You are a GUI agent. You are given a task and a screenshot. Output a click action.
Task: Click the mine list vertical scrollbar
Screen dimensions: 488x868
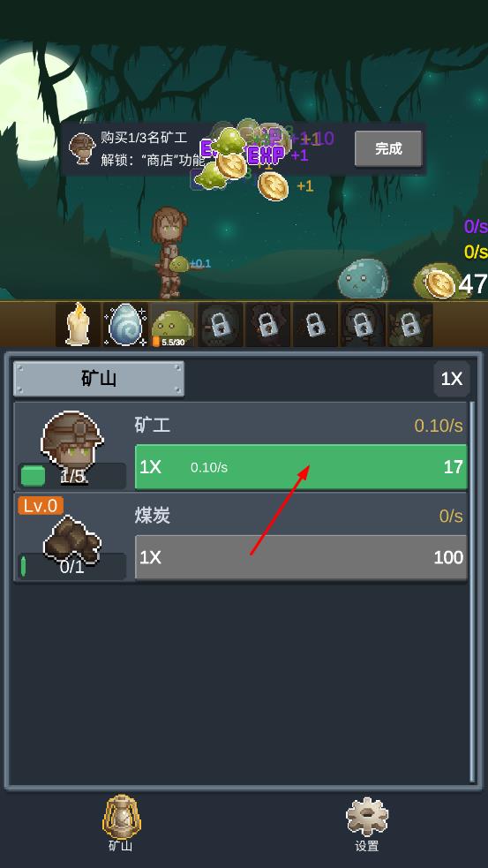472,592
